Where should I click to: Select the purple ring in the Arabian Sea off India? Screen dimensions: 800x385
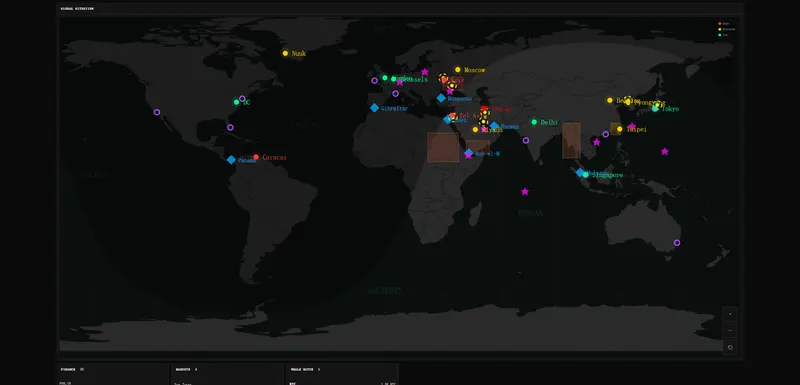click(526, 140)
